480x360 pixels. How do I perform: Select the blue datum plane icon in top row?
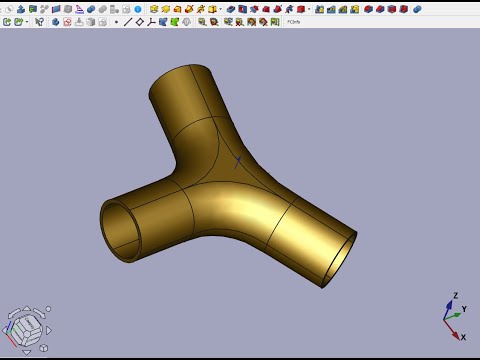coord(56,9)
